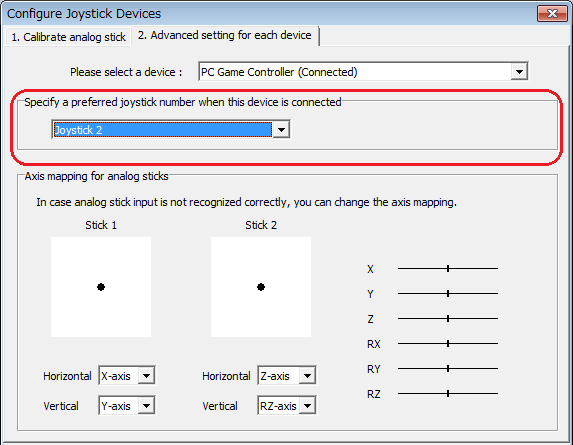Viewport: 573px width, 445px height.
Task: Click the 'Stick 1' heading
Action: coord(101,225)
